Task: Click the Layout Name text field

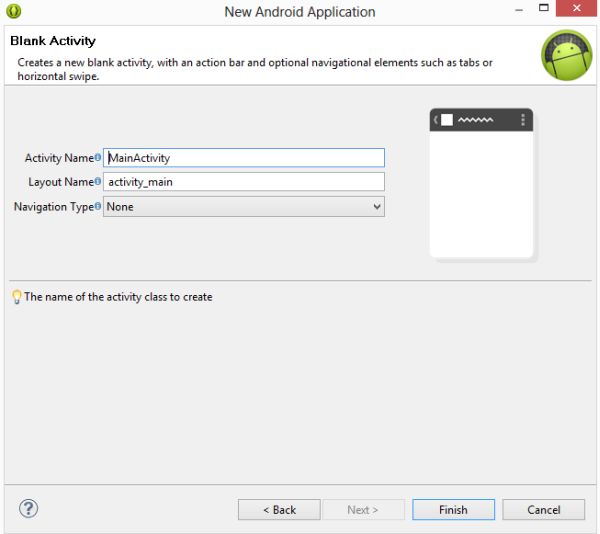Action: pyautogui.click(x=244, y=182)
